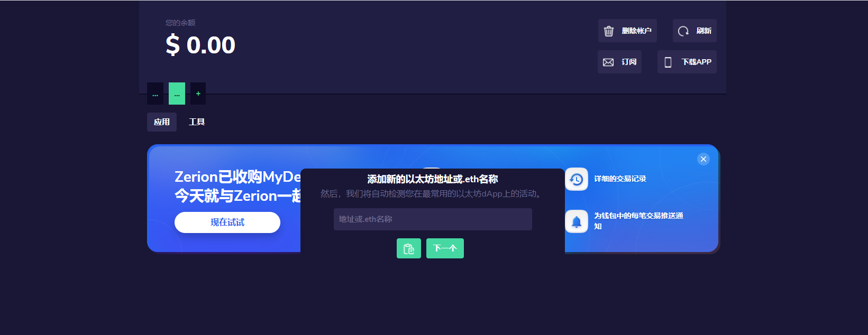Click the transaction history clock icon
868x335 pixels.
click(x=577, y=179)
